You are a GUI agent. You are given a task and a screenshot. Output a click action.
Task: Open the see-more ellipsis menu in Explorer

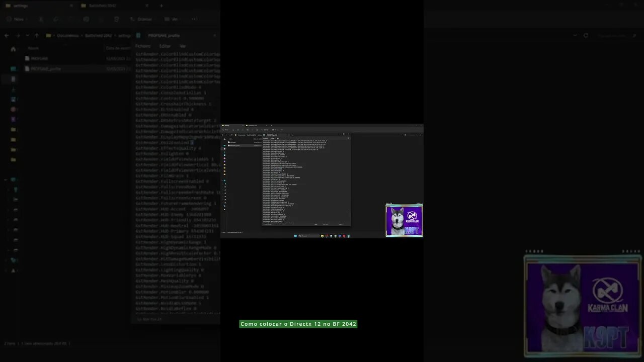click(195, 19)
